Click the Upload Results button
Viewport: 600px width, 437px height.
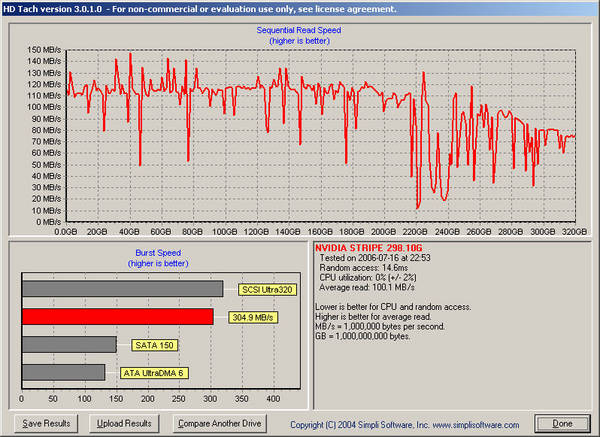coord(124,424)
